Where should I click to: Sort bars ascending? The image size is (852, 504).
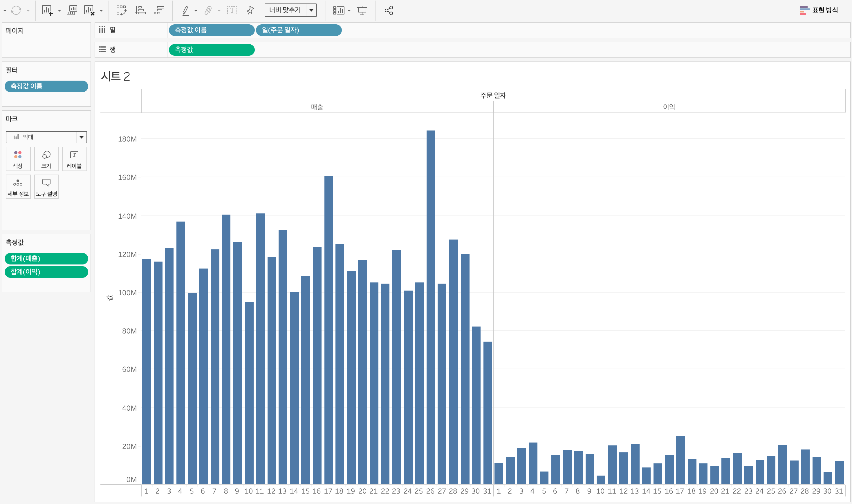(140, 10)
